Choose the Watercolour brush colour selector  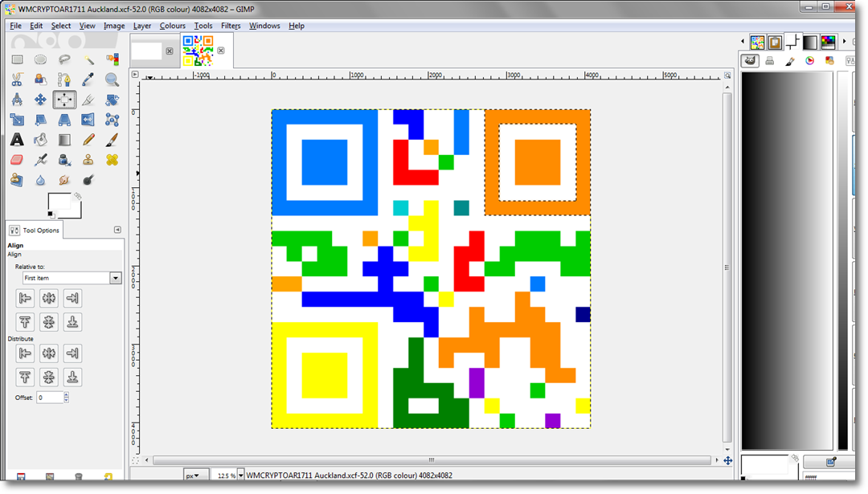790,61
